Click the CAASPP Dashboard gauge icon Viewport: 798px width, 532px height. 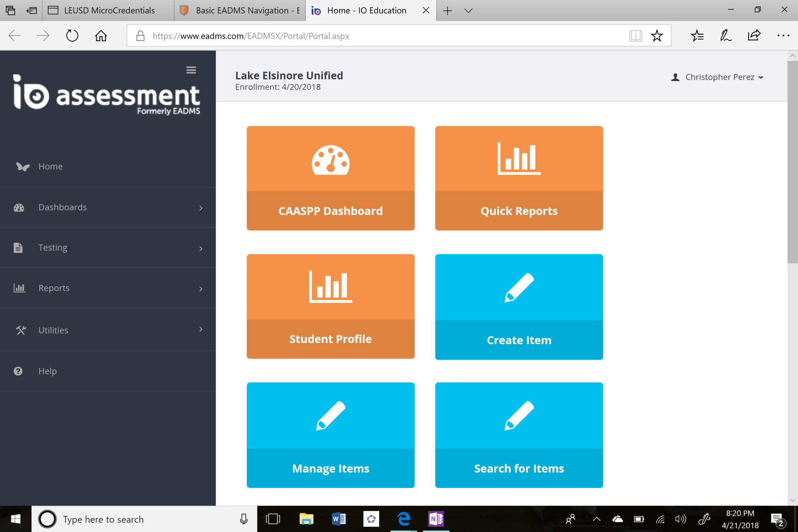tap(330, 160)
